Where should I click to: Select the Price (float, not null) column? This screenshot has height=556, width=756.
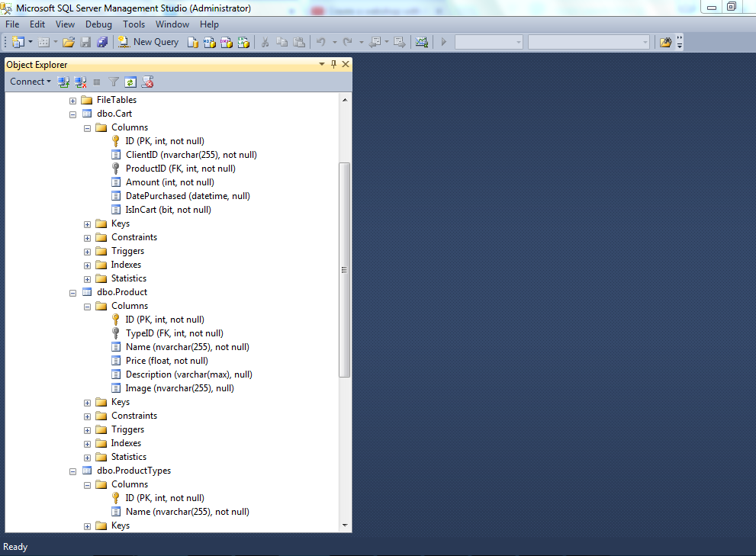click(167, 361)
